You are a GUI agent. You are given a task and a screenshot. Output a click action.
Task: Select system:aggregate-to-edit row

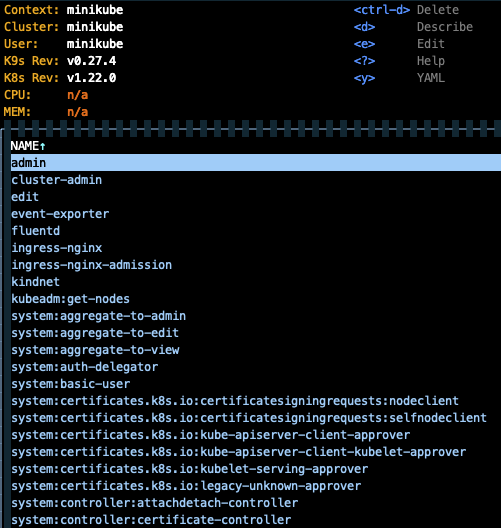pos(256,333)
